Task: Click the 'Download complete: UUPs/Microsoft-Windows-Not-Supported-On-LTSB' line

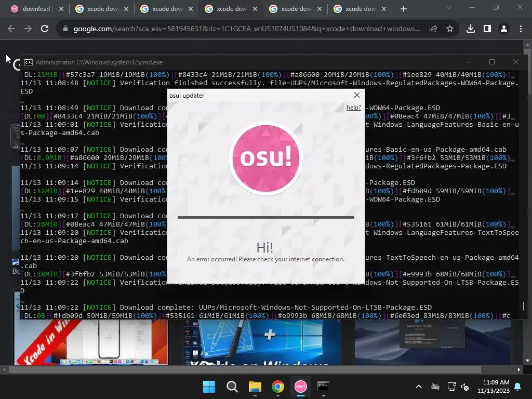Action: [226, 308]
